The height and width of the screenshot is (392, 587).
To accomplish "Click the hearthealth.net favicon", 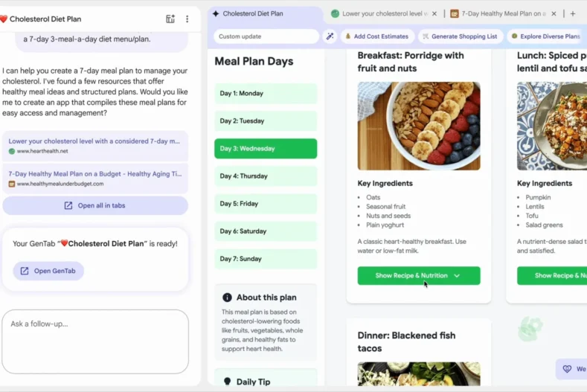I will click(12, 151).
